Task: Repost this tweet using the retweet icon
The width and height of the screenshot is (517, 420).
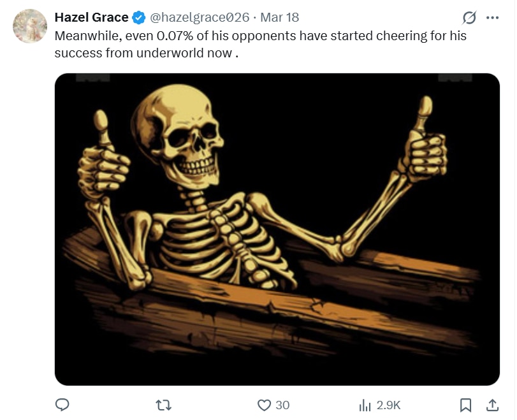Action: click(x=164, y=405)
